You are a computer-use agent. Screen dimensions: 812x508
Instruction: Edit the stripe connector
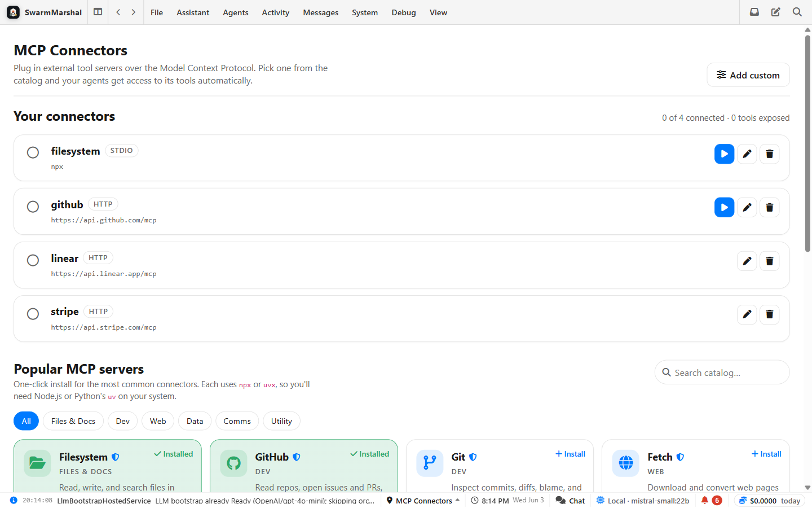click(747, 314)
